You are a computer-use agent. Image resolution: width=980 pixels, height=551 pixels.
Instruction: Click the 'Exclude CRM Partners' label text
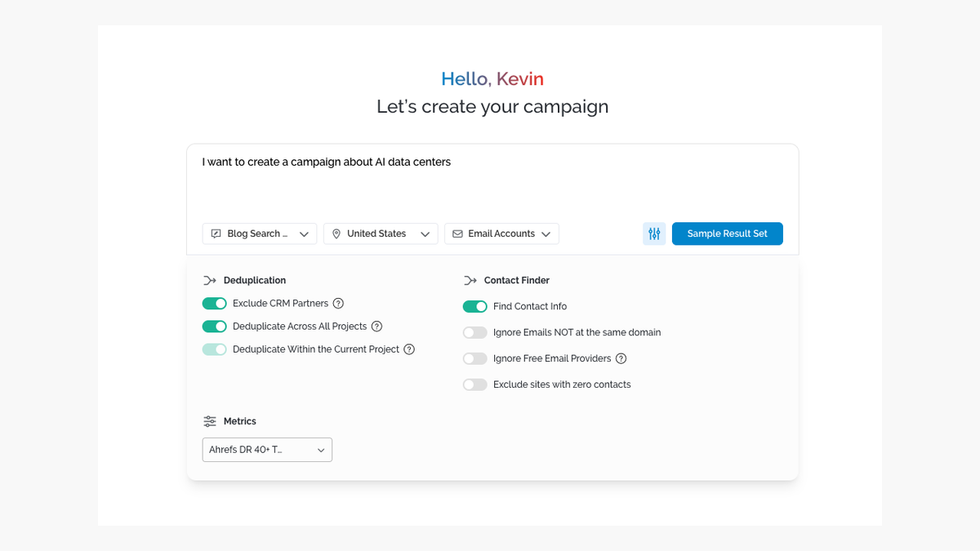[x=280, y=304]
